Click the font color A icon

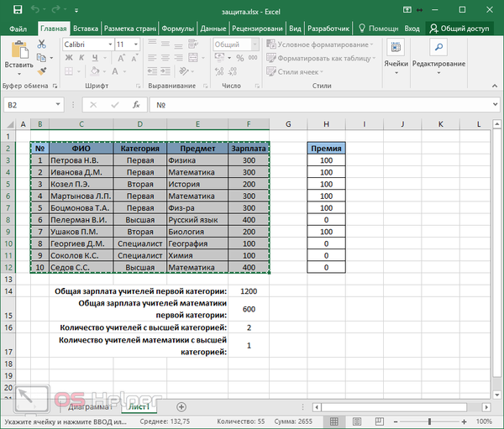pos(115,71)
